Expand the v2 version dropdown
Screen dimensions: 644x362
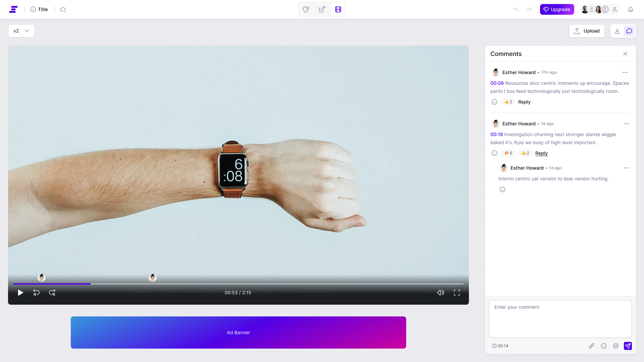(x=21, y=31)
